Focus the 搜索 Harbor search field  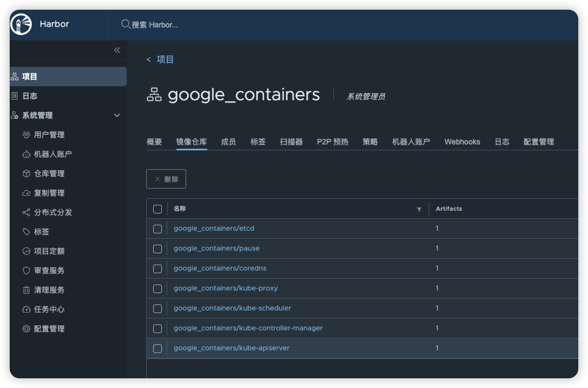pos(154,25)
